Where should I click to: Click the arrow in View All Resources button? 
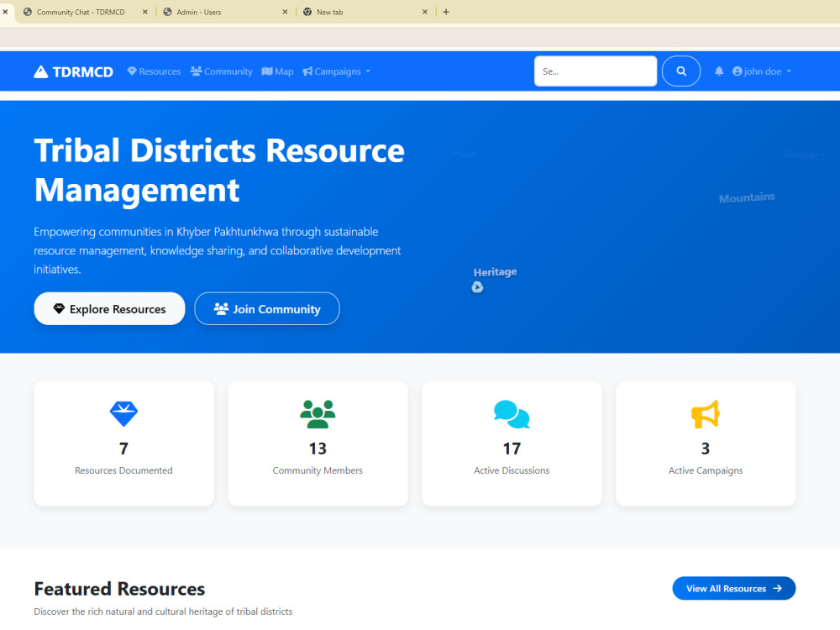click(x=777, y=588)
